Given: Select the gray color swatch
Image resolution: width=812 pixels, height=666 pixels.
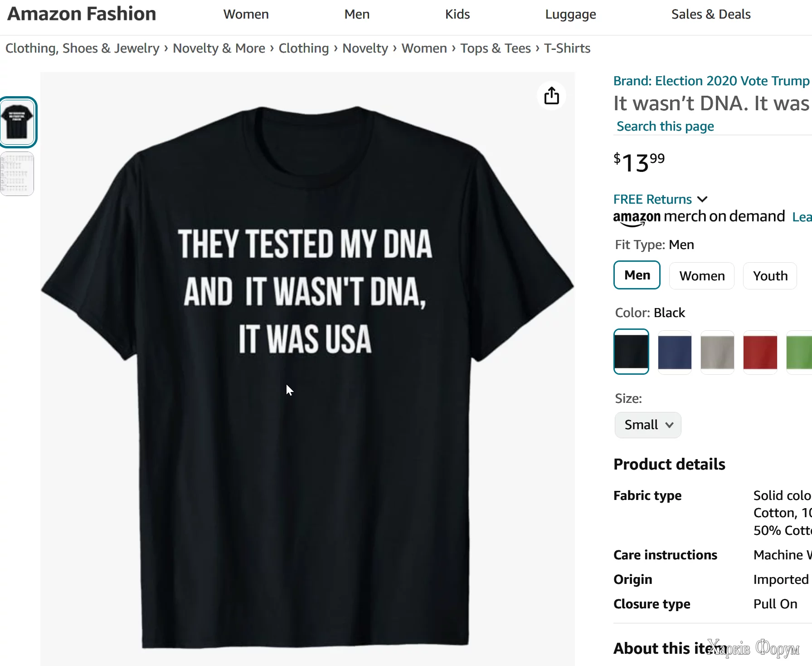Looking at the screenshot, I should tap(717, 352).
